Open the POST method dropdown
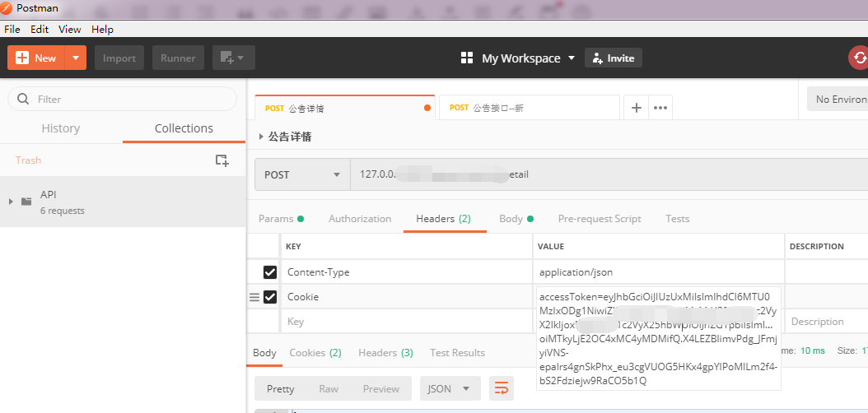This screenshot has width=868, height=413. coord(302,174)
